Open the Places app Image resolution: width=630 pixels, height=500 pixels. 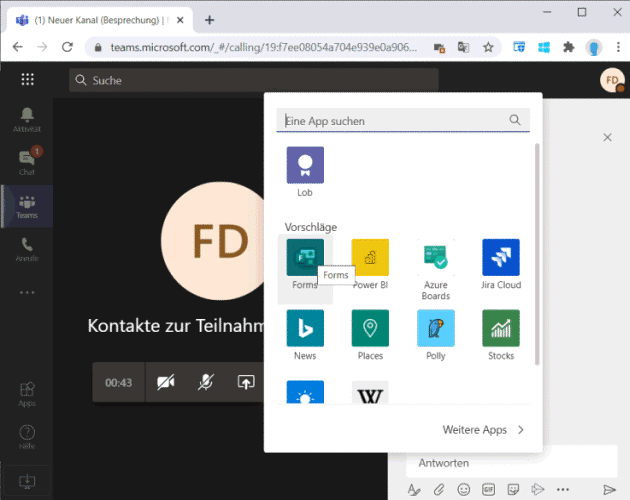coord(370,328)
